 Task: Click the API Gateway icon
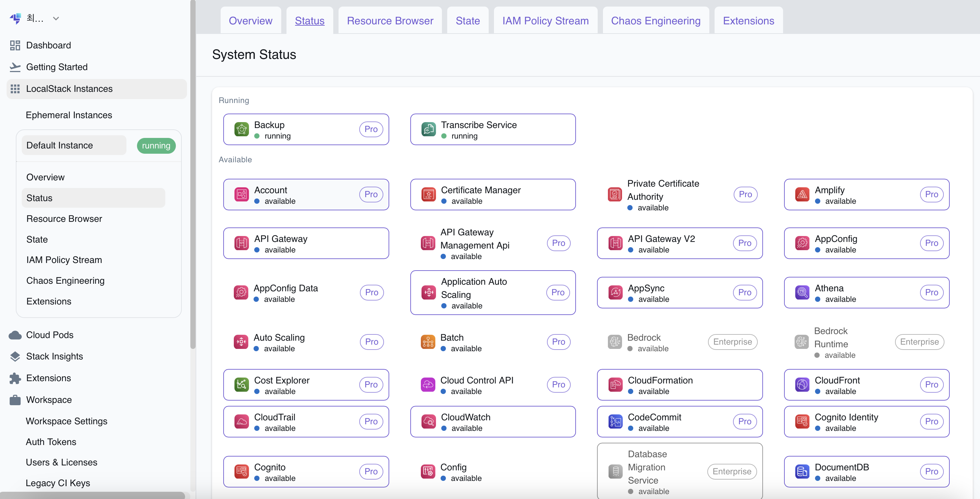pyautogui.click(x=242, y=243)
